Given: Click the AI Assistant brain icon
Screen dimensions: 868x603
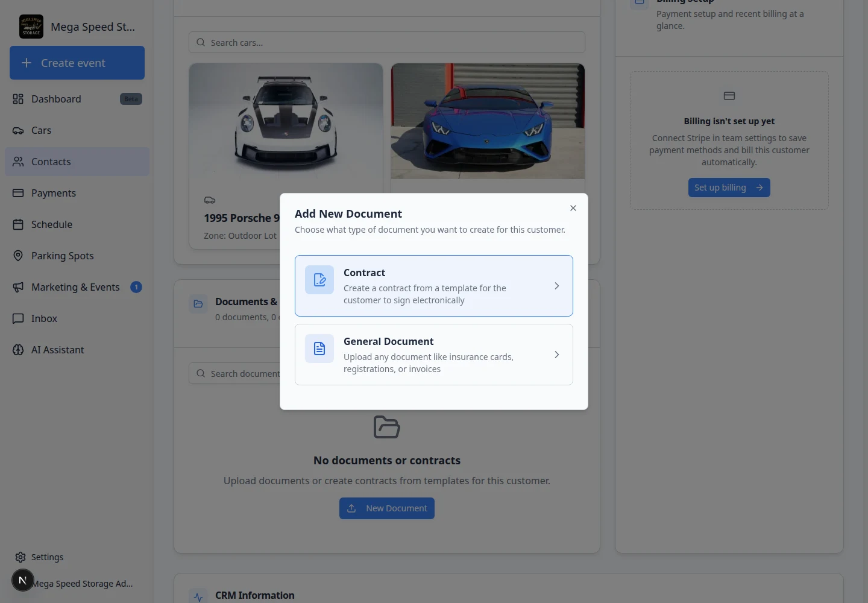Looking at the screenshot, I should point(18,350).
